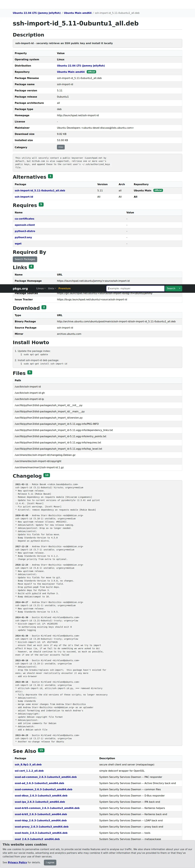Screen dimensions: 195x868
Task: Open the Privacy Policy link
Action: (17, 862)
